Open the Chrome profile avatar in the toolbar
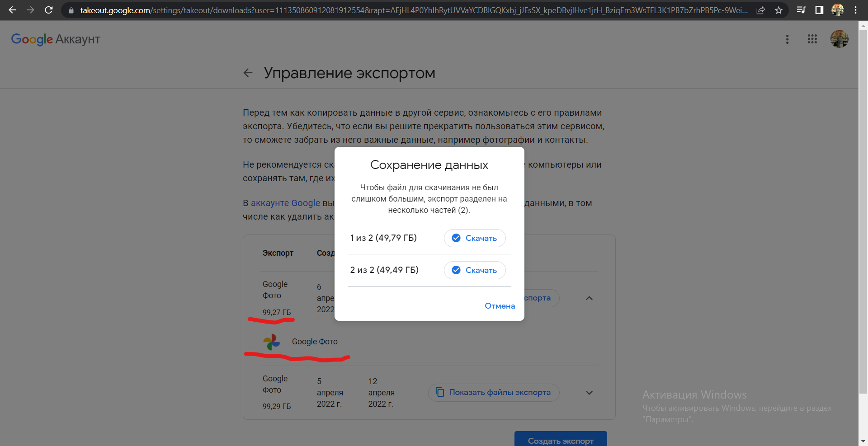The height and width of the screenshot is (446, 868). (838, 10)
